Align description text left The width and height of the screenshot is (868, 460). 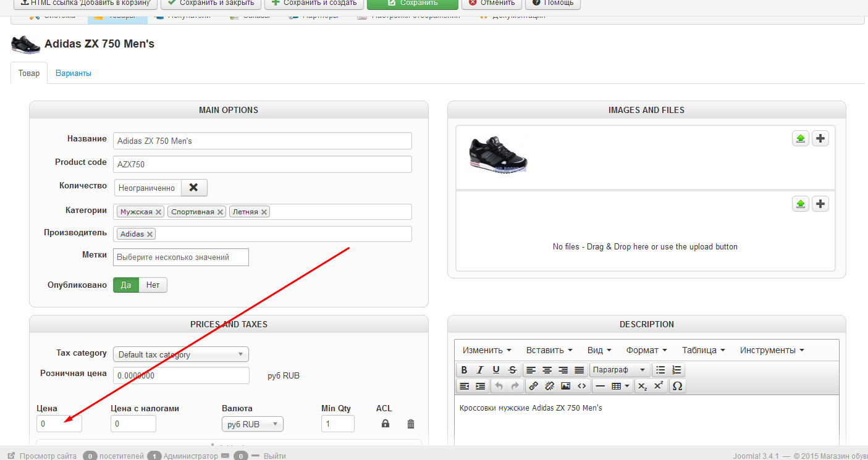click(x=531, y=370)
